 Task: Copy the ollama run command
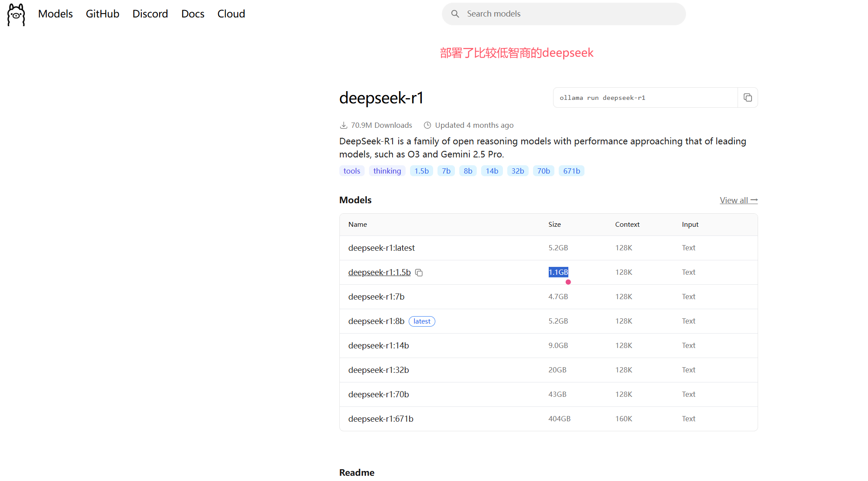pos(748,98)
